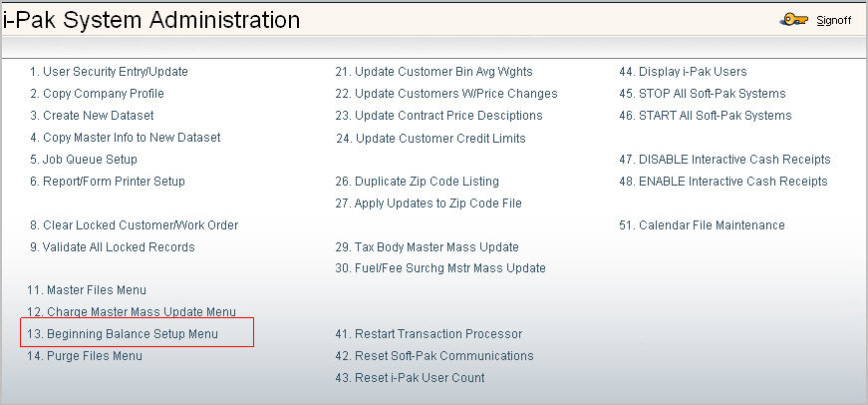Open Job Queue Setup

point(84,160)
